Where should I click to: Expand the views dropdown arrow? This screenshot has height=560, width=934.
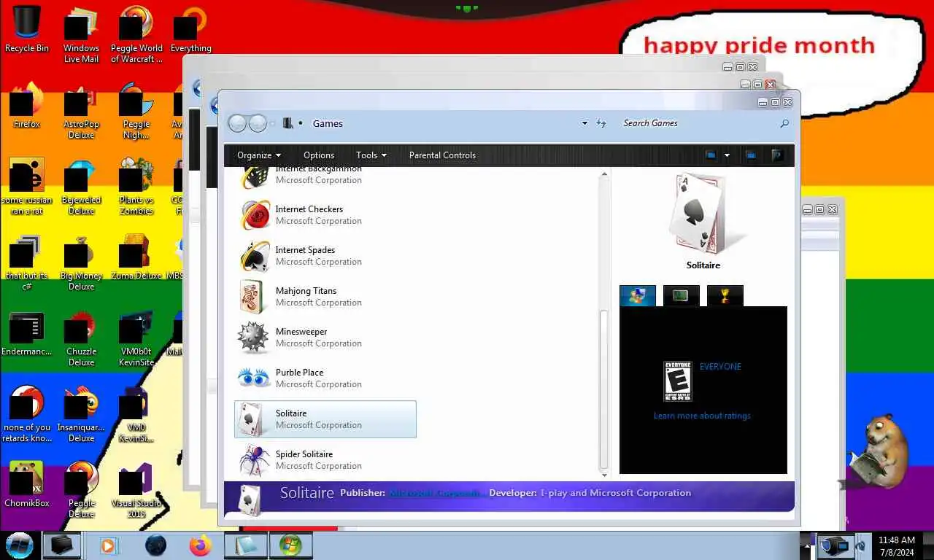point(727,155)
